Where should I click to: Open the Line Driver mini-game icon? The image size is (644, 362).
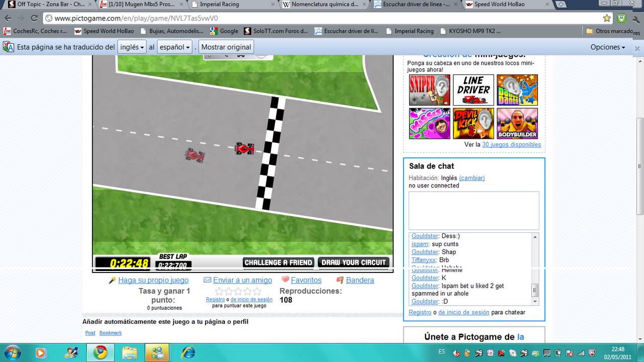pos(473,90)
